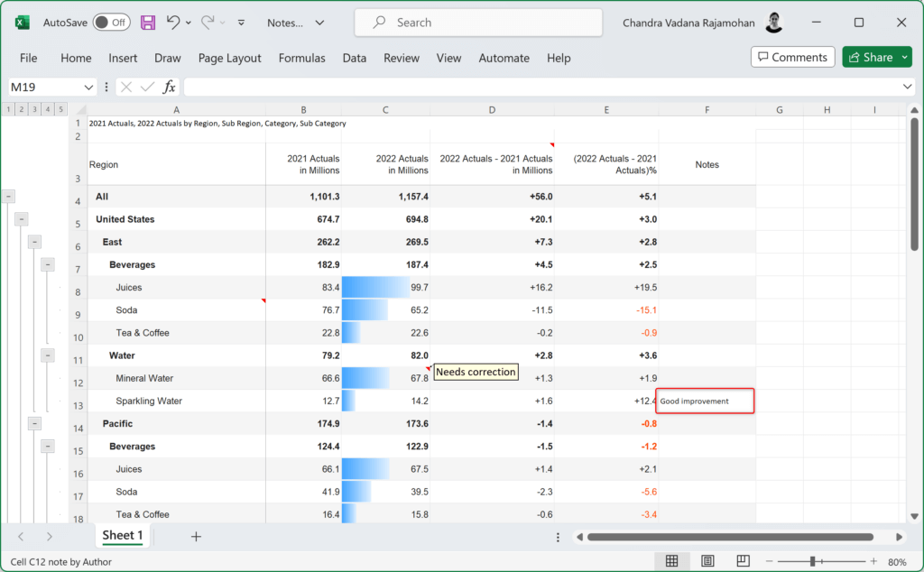Zoom in with the plus icon

873,560
